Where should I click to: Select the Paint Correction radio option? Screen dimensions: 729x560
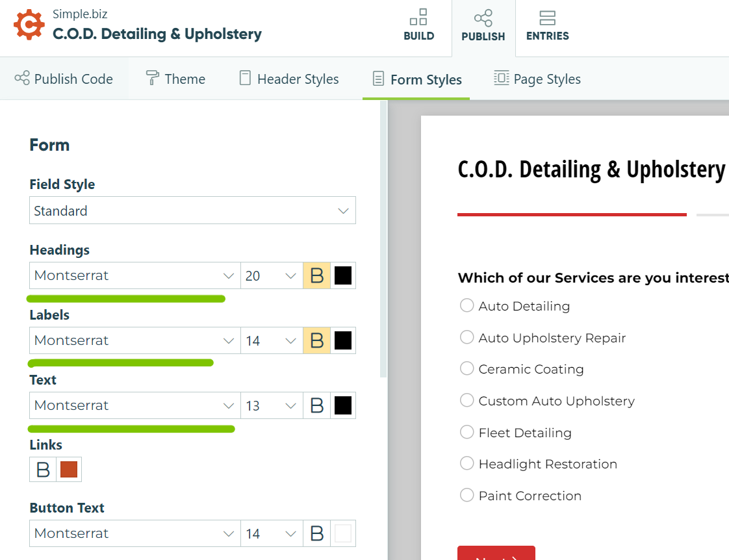(x=467, y=495)
